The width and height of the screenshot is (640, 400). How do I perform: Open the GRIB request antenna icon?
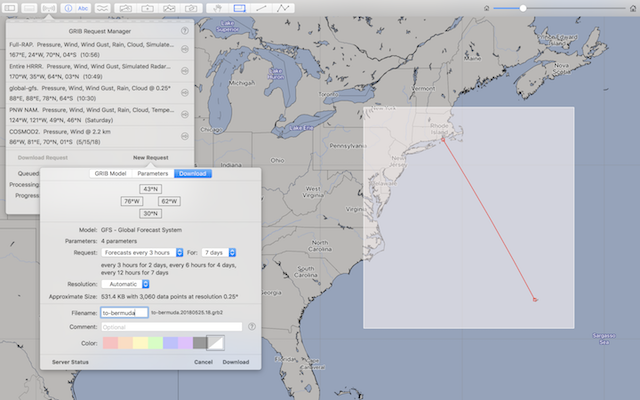[x=49, y=7]
